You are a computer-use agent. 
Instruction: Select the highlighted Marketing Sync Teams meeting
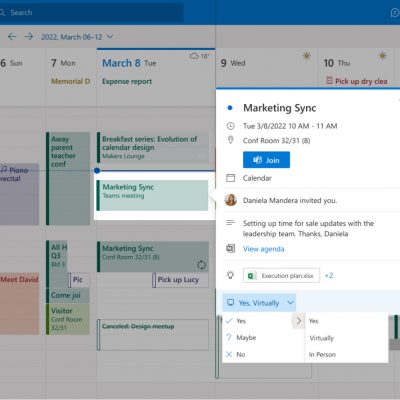click(x=152, y=195)
